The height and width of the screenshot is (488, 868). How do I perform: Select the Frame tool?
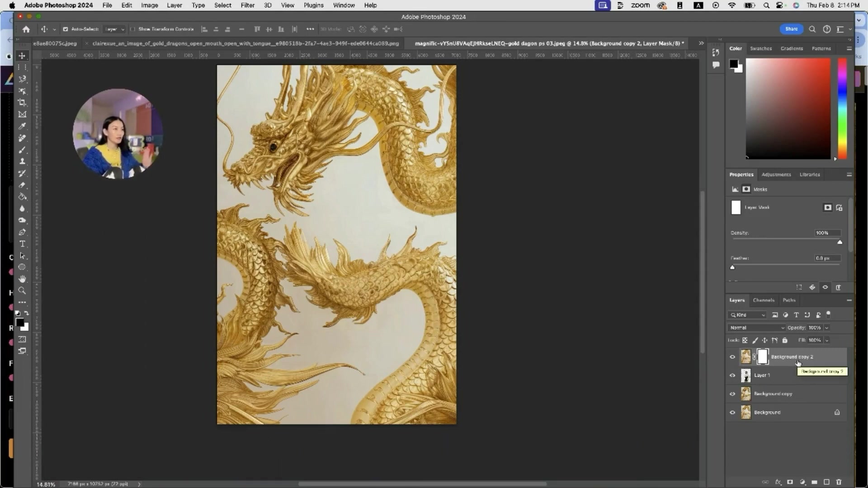[x=22, y=114]
